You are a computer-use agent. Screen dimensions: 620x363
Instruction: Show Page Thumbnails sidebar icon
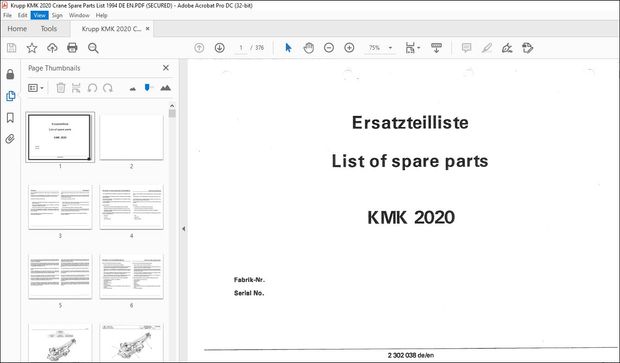(10, 96)
